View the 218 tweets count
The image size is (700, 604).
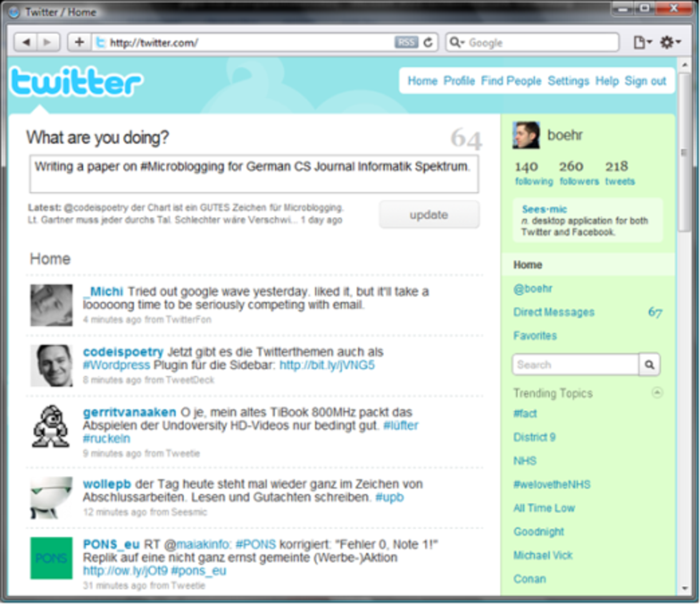point(620,173)
